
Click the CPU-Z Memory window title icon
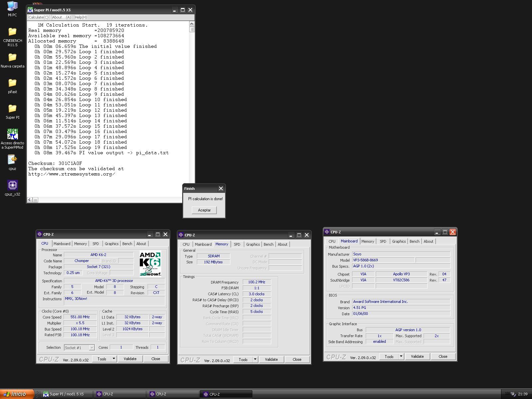pyautogui.click(x=181, y=235)
